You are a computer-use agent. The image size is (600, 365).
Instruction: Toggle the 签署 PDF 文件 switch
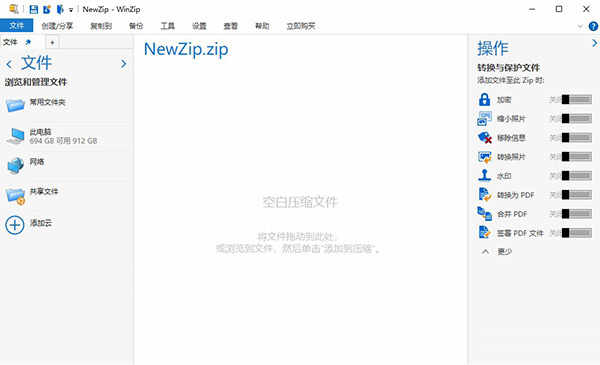(x=577, y=233)
